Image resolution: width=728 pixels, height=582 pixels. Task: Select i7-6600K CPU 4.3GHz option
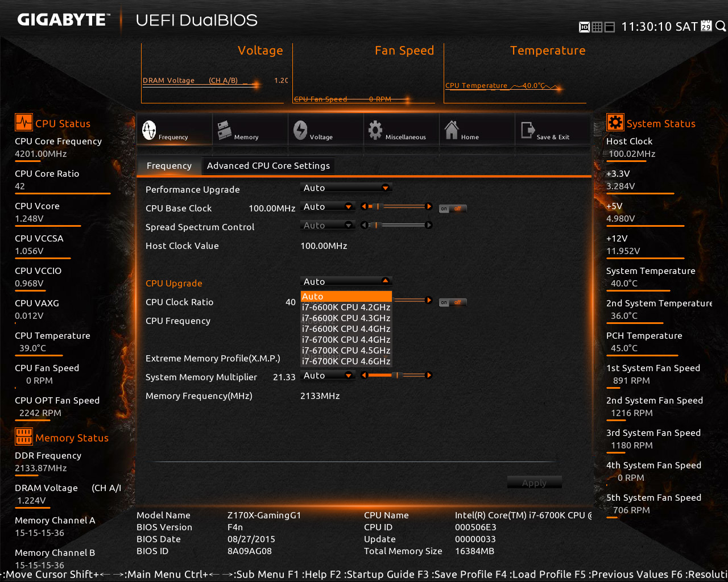point(346,318)
